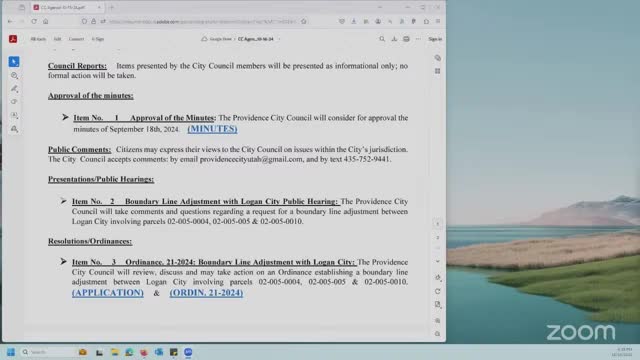The width and height of the screenshot is (640, 360).
Task: Open the APPLICATION link
Action: point(108,293)
